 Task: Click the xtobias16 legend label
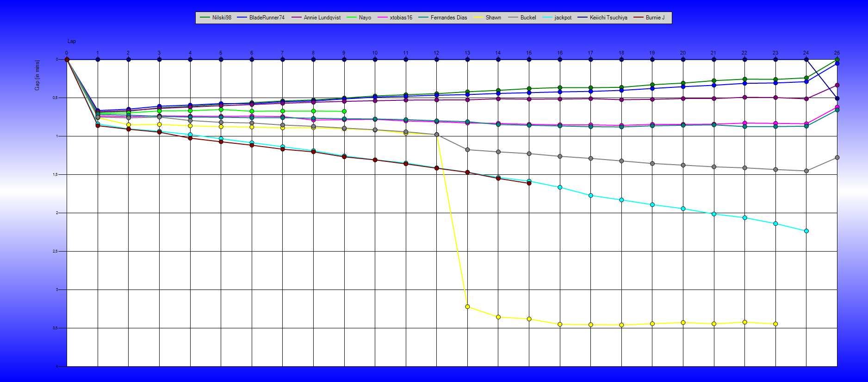point(401,18)
